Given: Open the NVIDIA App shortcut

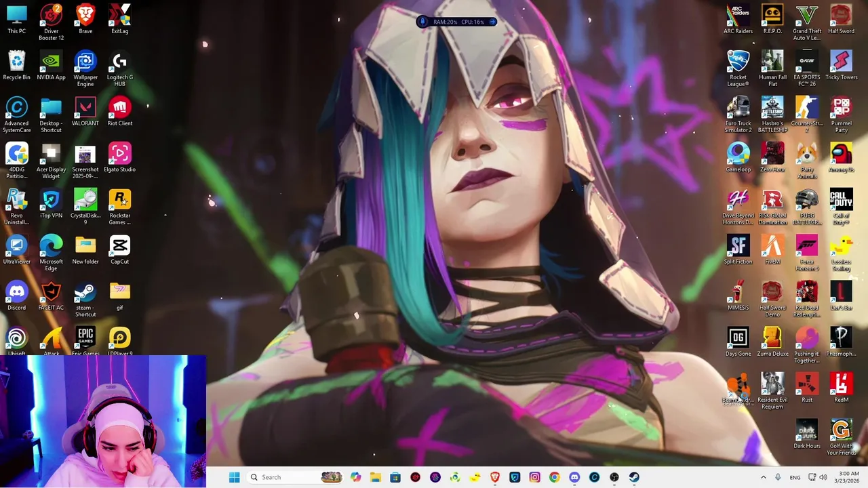Looking at the screenshot, I should click(x=51, y=66).
